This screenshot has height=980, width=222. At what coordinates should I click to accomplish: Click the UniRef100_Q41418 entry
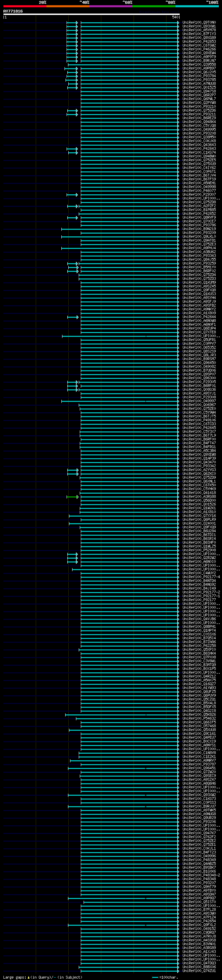pyautogui.click(x=199, y=493)
